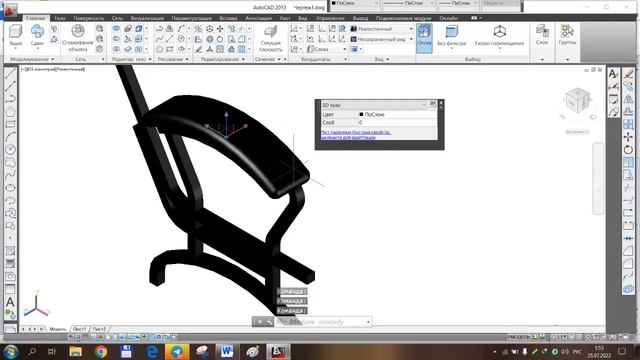Select the Ellipse tool in left toolbar

[x=10, y=187]
